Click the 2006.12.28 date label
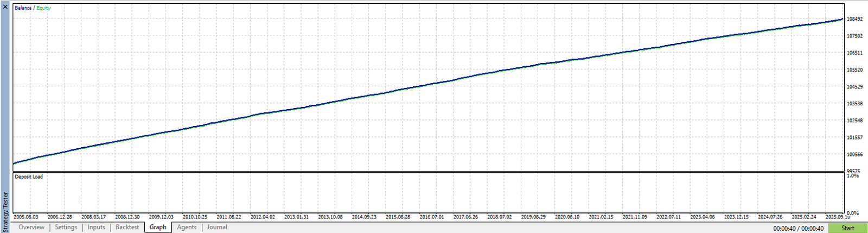 coord(60,217)
